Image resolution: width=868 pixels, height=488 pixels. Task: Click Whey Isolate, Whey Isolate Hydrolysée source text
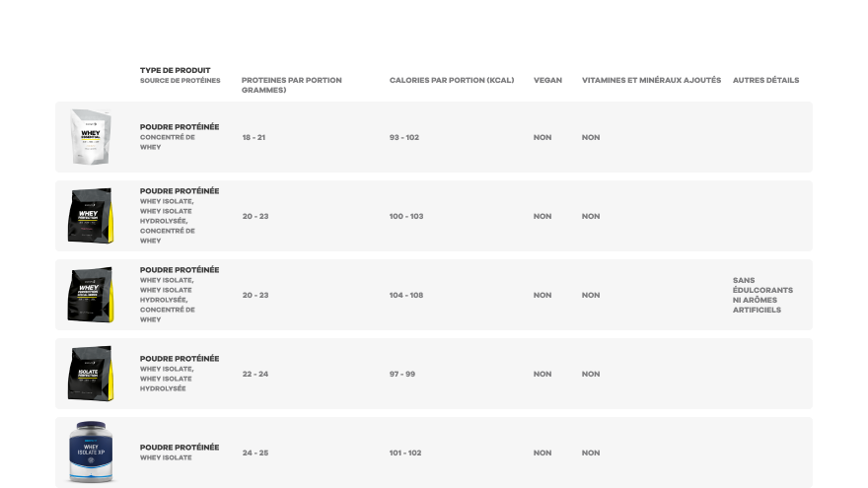coord(167,379)
